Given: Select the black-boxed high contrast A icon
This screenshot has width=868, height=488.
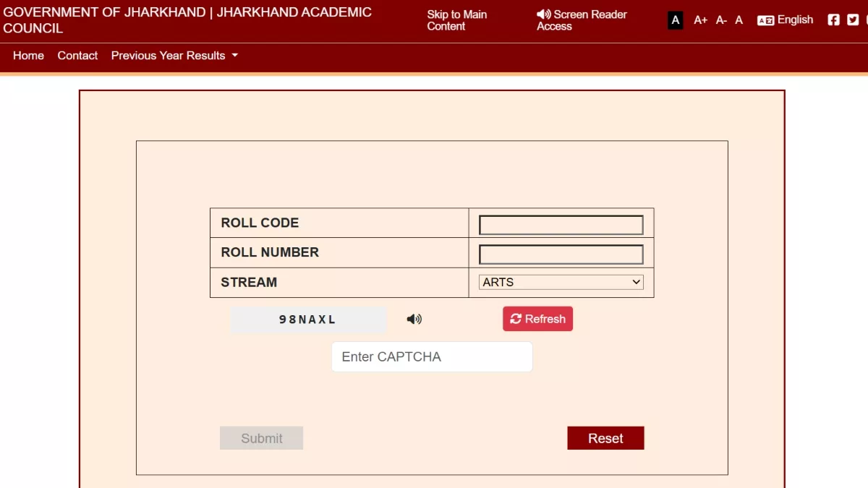Looking at the screenshot, I should [676, 20].
